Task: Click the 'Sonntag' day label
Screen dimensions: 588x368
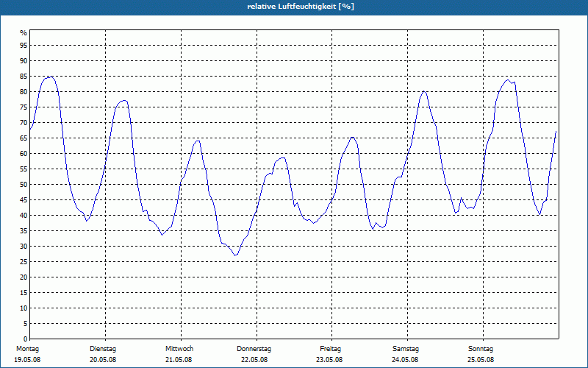Action: tap(481, 349)
